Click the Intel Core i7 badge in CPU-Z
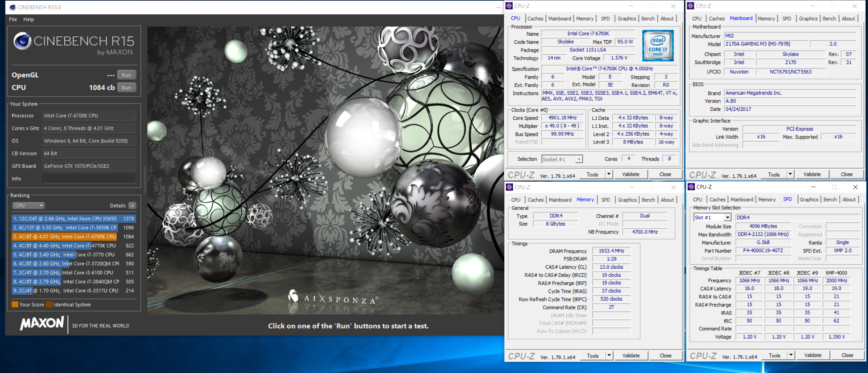Image resolution: width=868 pixels, height=373 pixels. (x=658, y=46)
